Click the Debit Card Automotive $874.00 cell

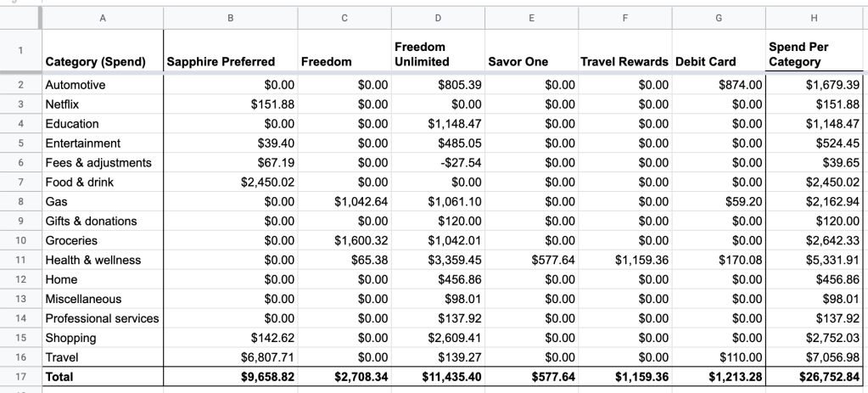pyautogui.click(x=720, y=85)
